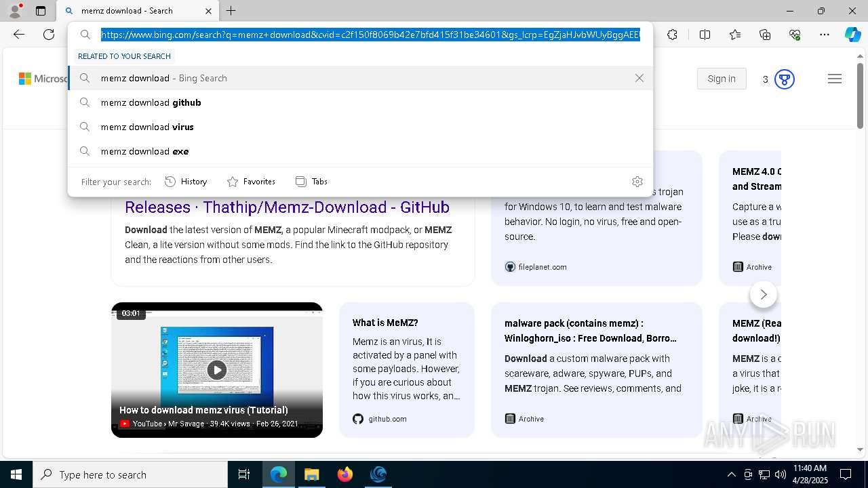
Task: Select 'memz download - Bing Search' suggestion
Action: click(x=360, y=78)
